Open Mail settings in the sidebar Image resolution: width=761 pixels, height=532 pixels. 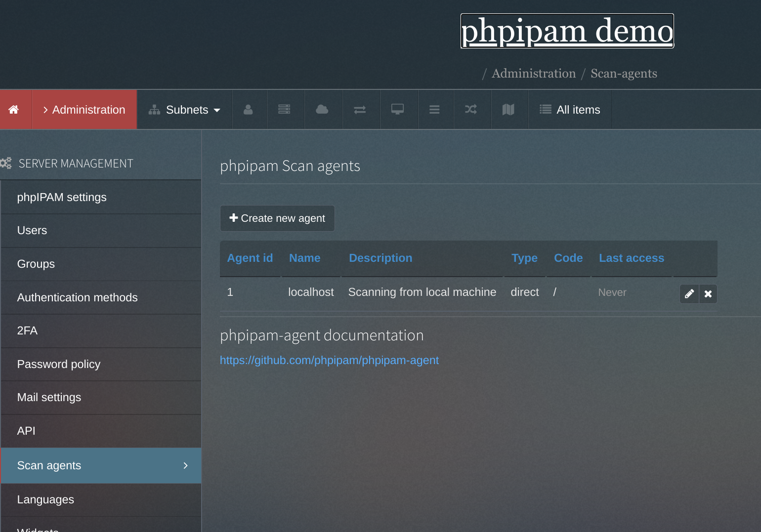[x=101, y=398]
